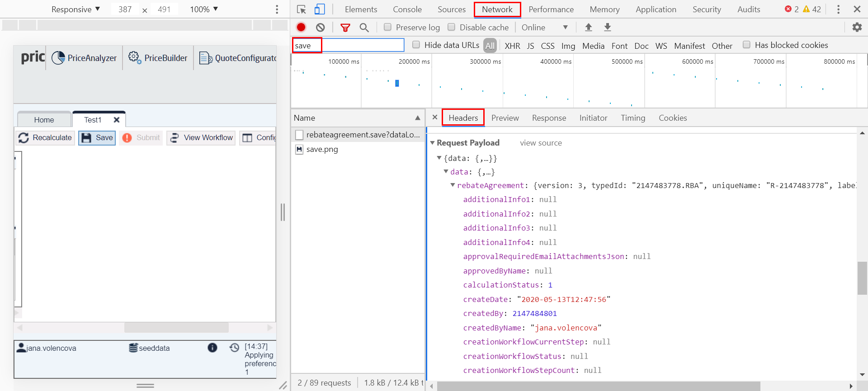This screenshot has height=391, width=868.
Task: Open PriceBuilder module
Action: [158, 58]
